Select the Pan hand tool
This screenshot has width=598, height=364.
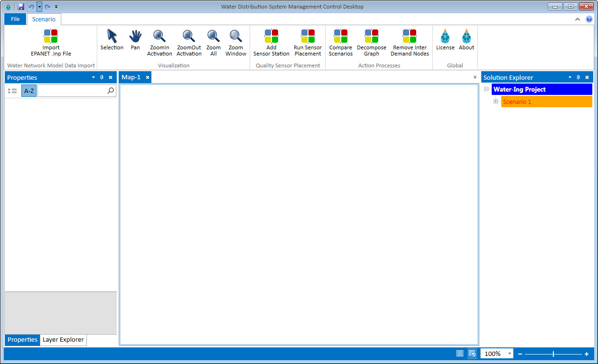coord(135,37)
